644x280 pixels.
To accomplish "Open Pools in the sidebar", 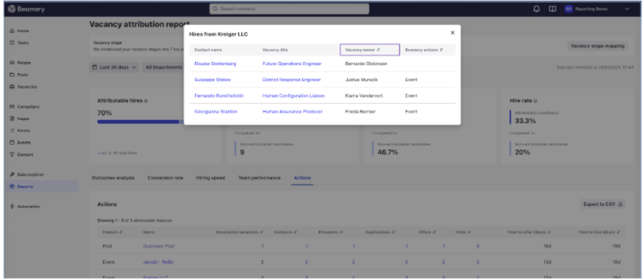I will pos(19,74).
